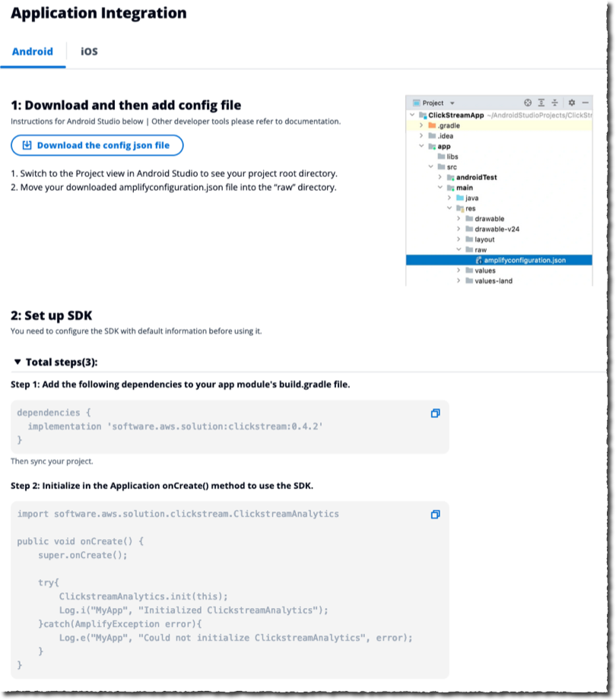Expand the java folder under main
Viewport: 616px width, 700px height.
pyautogui.click(x=450, y=198)
